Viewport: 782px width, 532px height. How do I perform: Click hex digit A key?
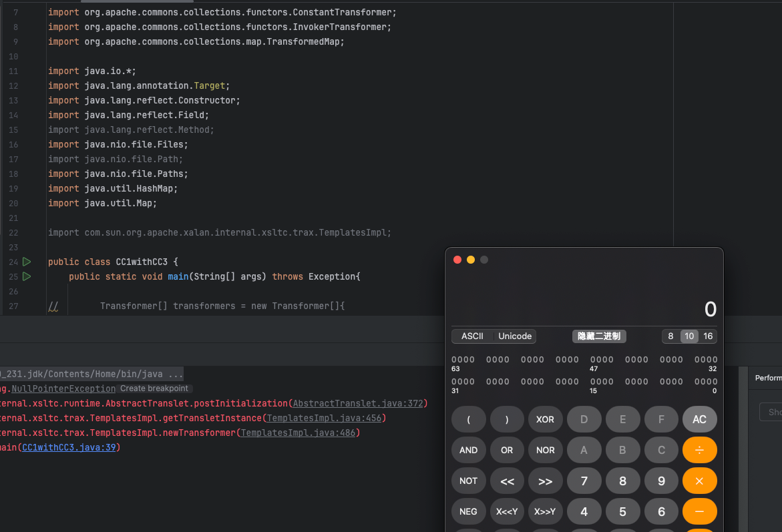[x=584, y=450]
